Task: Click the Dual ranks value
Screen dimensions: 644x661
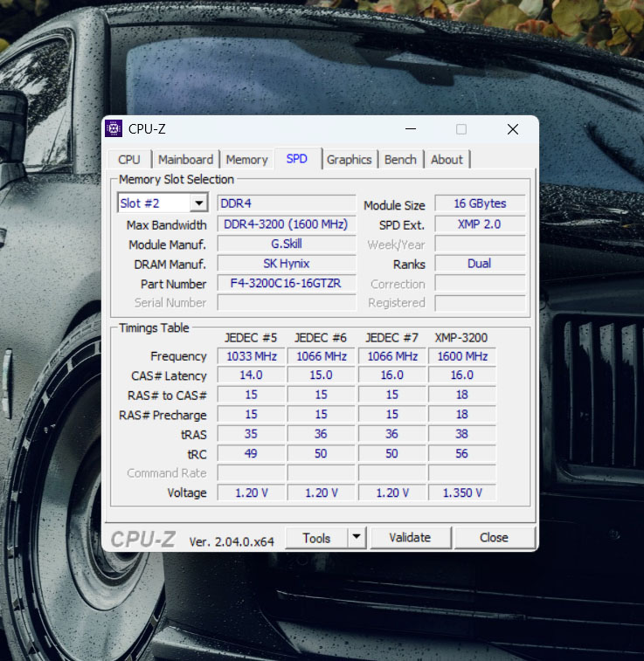Action: [x=480, y=264]
